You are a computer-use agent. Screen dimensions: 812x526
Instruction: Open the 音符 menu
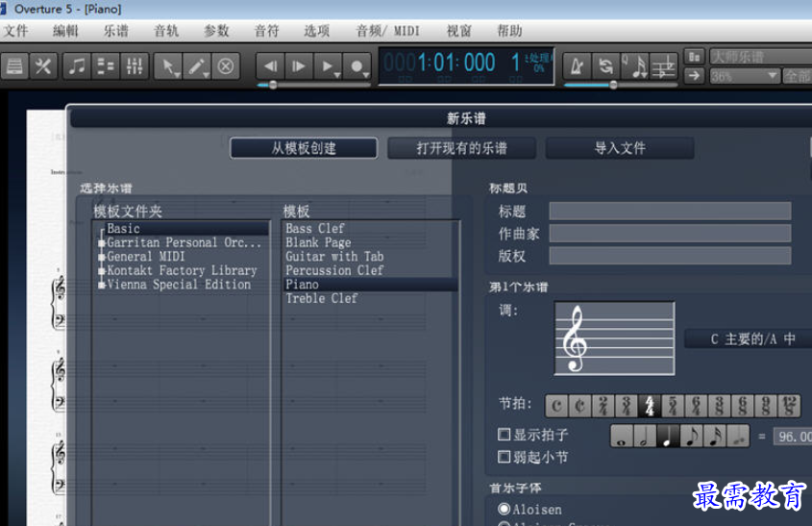pyautogui.click(x=267, y=31)
